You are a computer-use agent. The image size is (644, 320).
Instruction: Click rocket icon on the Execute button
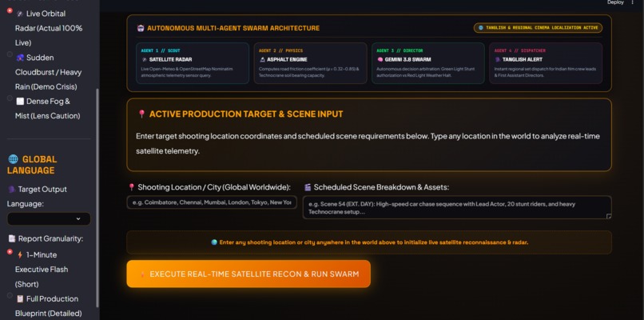[x=143, y=274]
